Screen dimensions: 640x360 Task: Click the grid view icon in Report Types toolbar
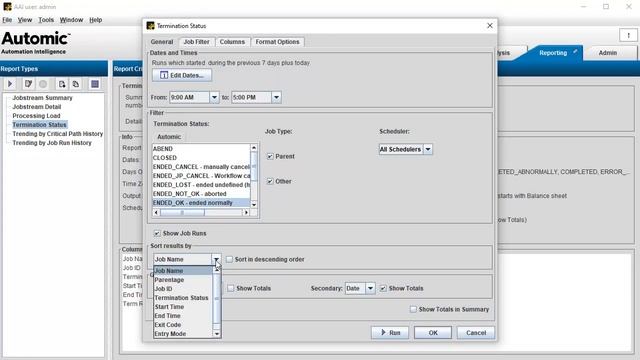point(95,84)
